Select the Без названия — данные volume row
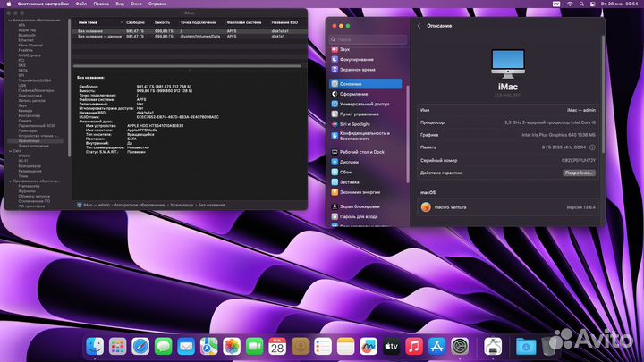The height and width of the screenshot is (362, 644). point(190,36)
